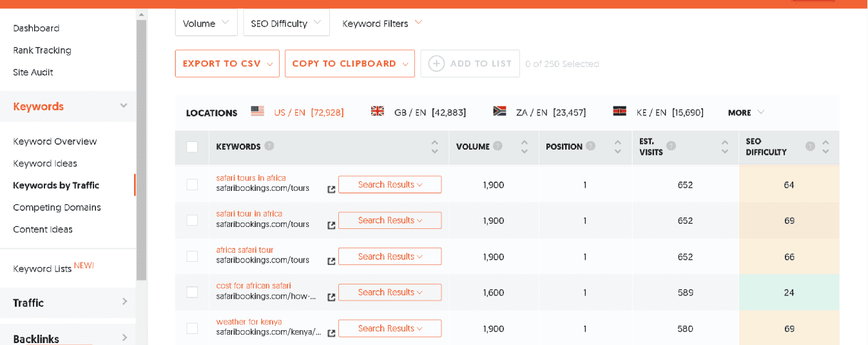Click the SEO difficulty value 24
The width and height of the screenshot is (868, 345).
(789, 292)
